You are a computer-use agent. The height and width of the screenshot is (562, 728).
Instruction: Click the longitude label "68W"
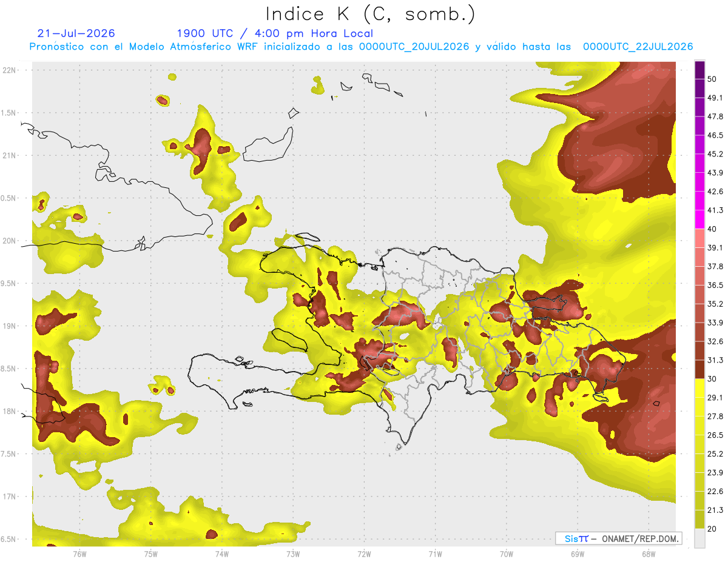(649, 554)
